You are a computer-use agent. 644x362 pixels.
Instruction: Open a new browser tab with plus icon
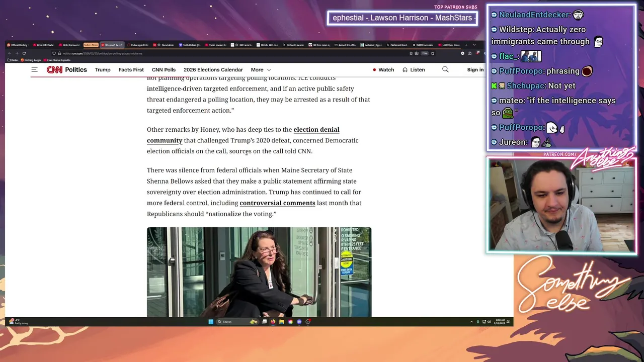466,45
